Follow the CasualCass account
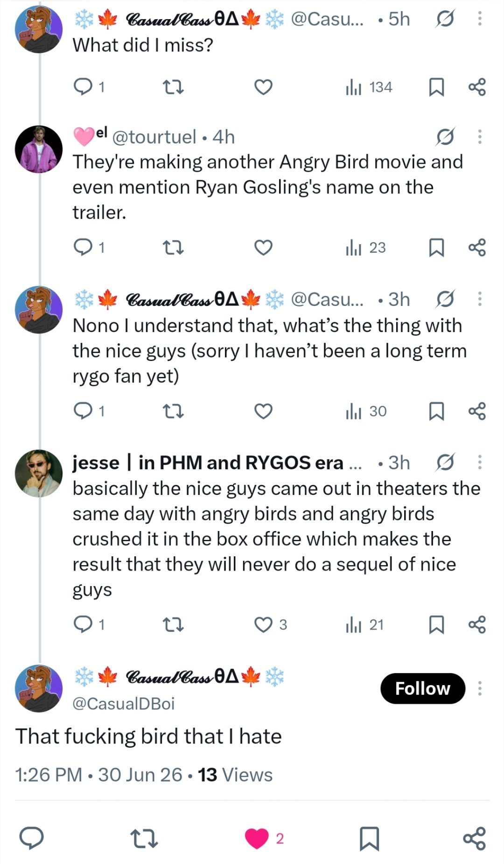The image size is (504, 864). tap(423, 688)
